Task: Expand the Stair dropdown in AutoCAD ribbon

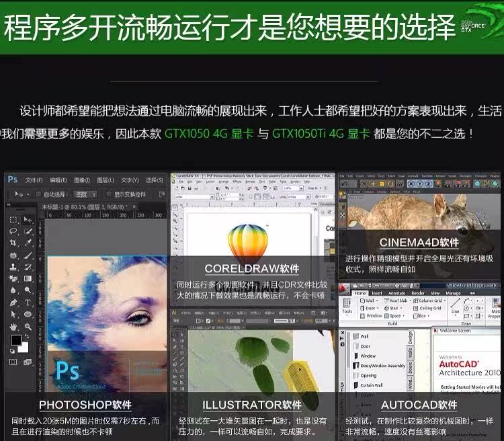Action: pyautogui.click(x=401, y=308)
